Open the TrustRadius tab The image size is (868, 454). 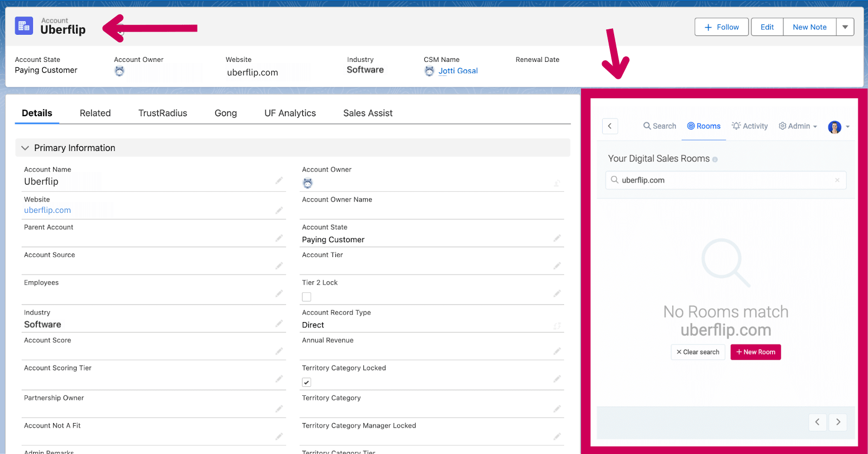coord(163,113)
